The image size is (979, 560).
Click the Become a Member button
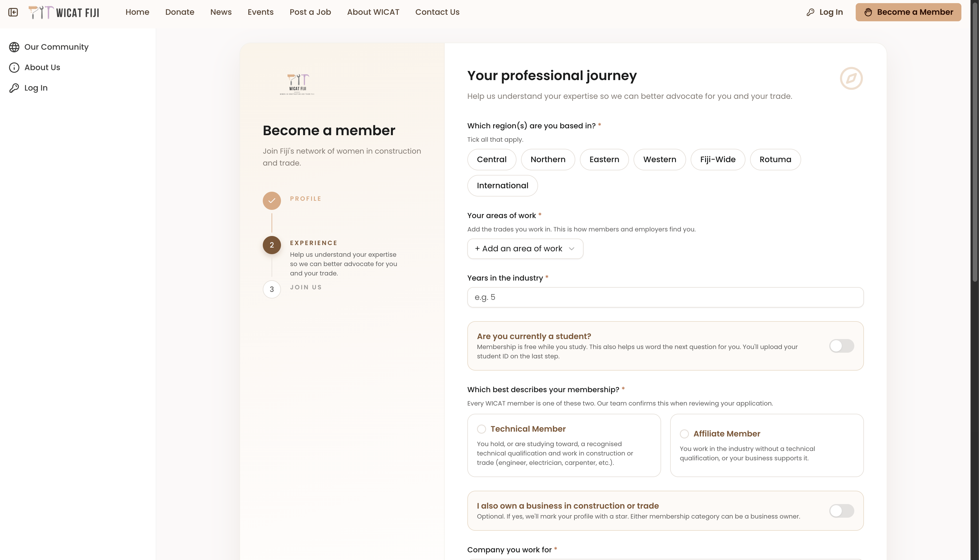[x=908, y=12]
